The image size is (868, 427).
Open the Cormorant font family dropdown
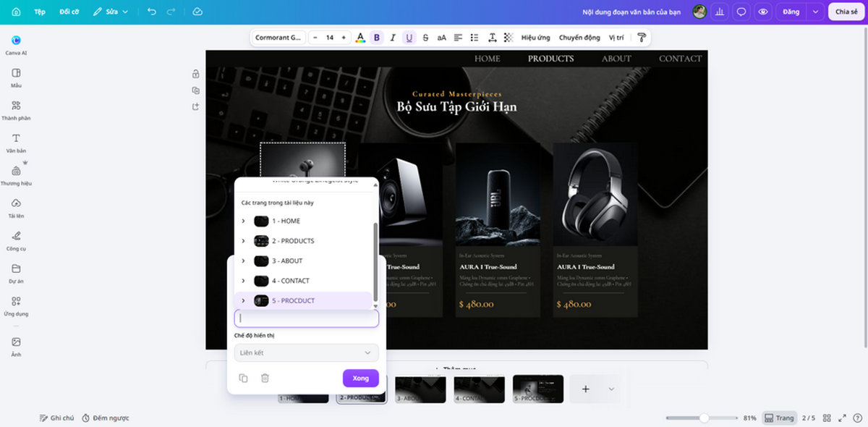[278, 38]
